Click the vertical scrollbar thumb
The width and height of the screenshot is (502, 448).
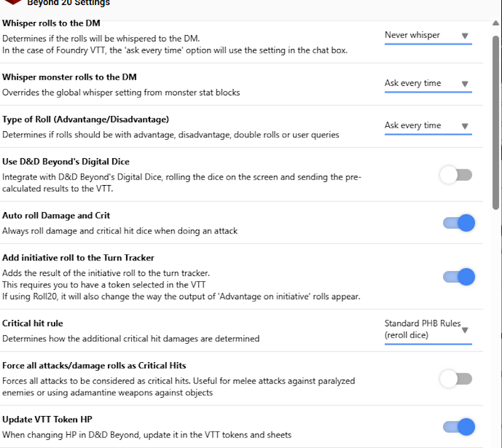496,122
